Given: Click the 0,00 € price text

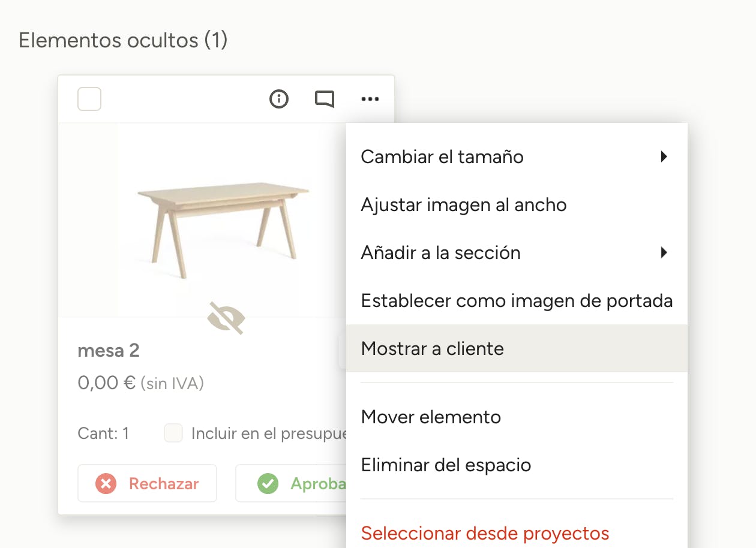Looking at the screenshot, I should pyautogui.click(x=107, y=383).
